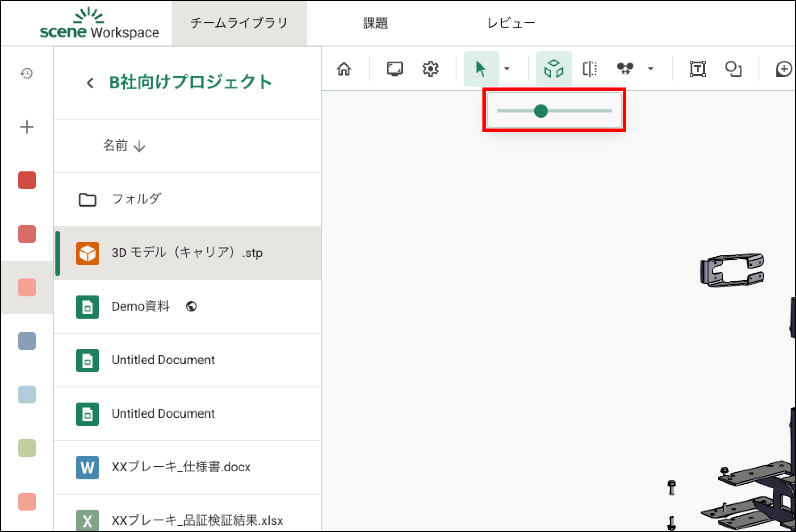Open the XXブレーキ_仕様書.docx file
The width and height of the screenshot is (796, 532).
pyautogui.click(x=181, y=467)
